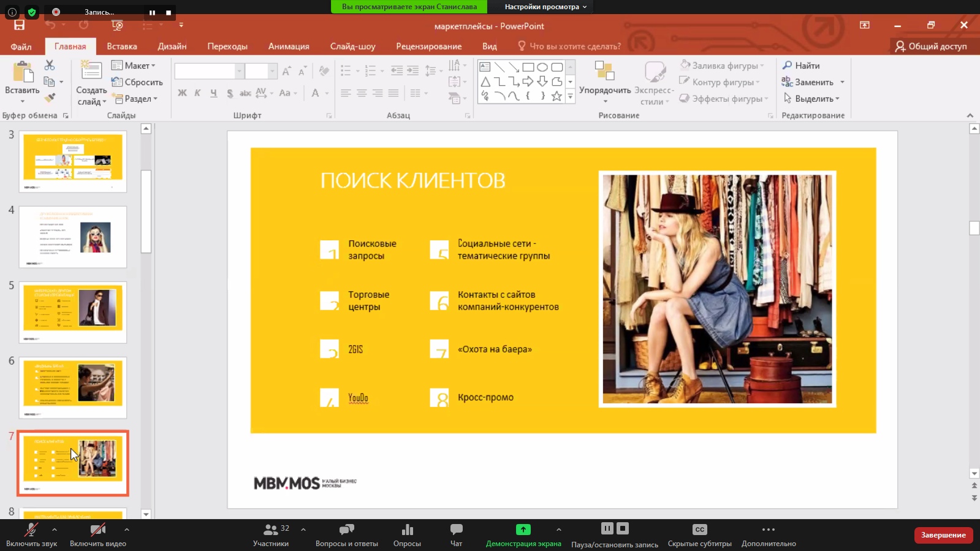This screenshot has width=980, height=551.
Task: Open the Participants (Участники) panel
Action: (x=270, y=534)
